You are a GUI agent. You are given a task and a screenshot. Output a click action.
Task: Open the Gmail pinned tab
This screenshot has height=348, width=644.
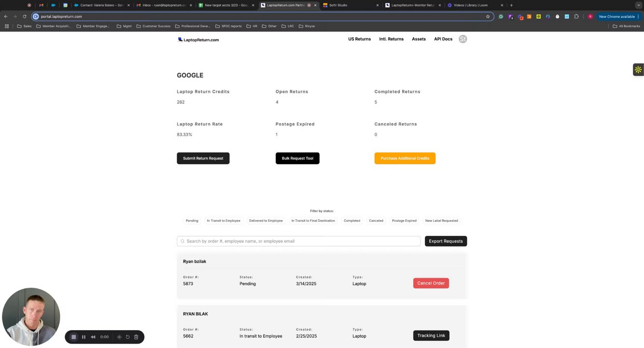tap(41, 5)
